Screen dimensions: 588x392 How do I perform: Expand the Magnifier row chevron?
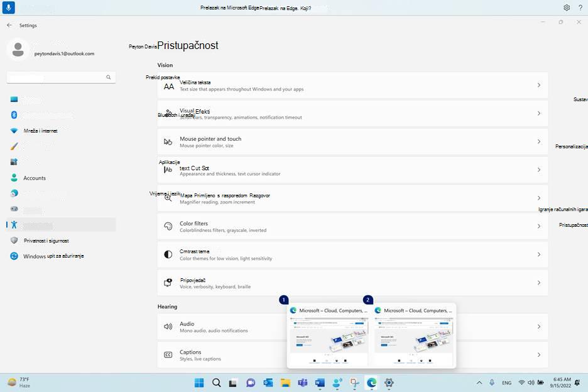(x=539, y=198)
